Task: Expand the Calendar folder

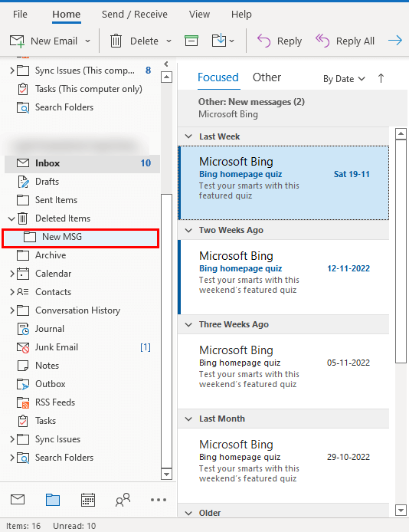Action: pyautogui.click(x=11, y=274)
